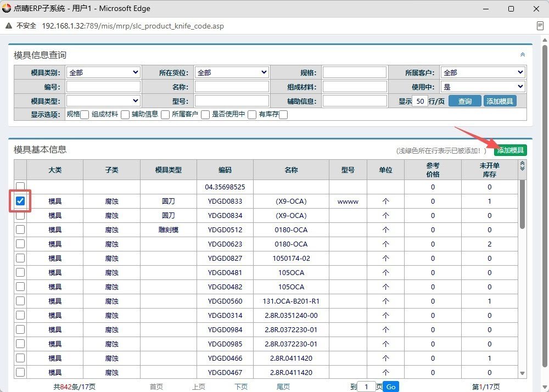
Task: Check the checkbox for row YDGD0512
Action: (20, 229)
